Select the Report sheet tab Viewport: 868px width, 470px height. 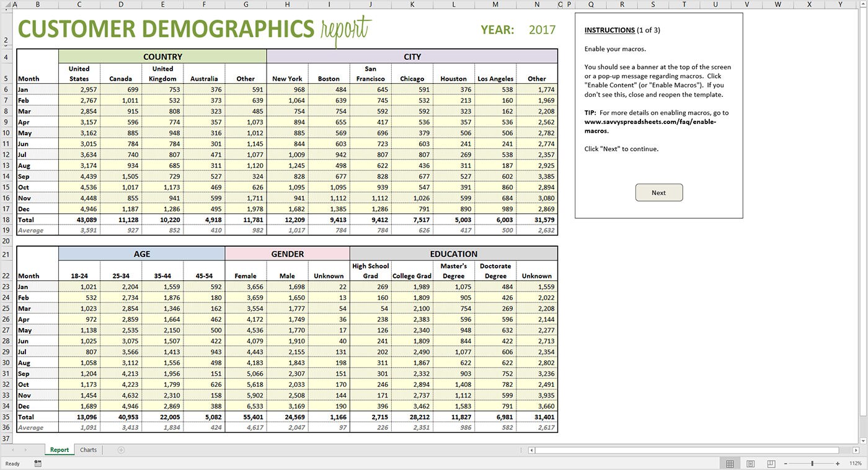[59, 450]
